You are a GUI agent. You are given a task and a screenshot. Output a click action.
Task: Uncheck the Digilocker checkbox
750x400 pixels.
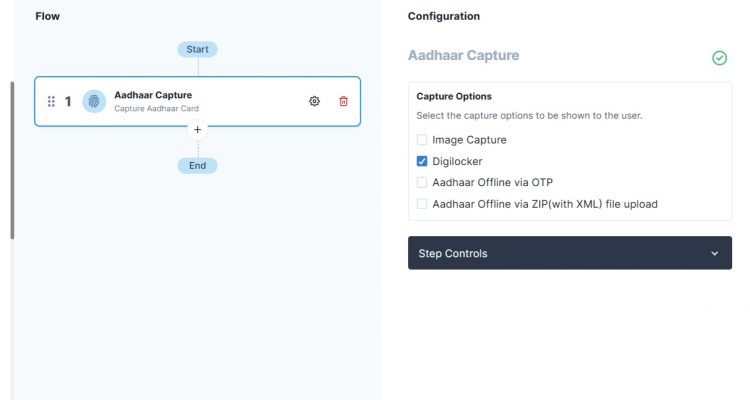pyautogui.click(x=422, y=161)
